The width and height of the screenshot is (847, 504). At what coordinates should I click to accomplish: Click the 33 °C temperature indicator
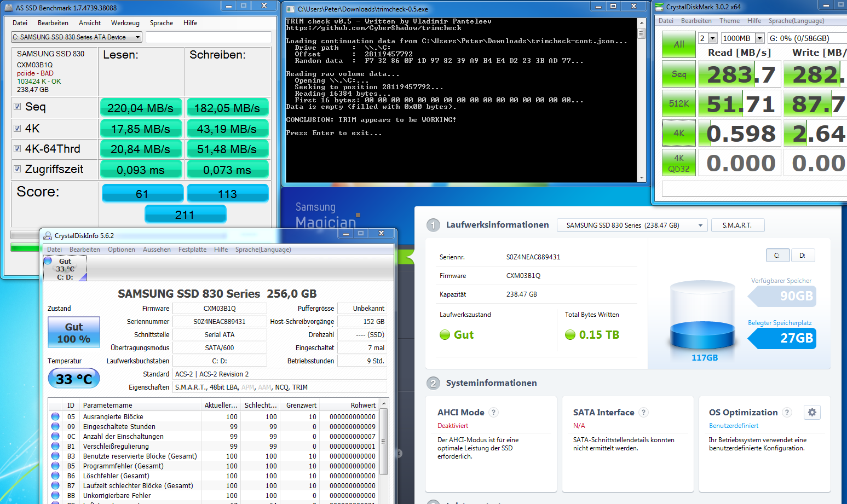click(74, 378)
